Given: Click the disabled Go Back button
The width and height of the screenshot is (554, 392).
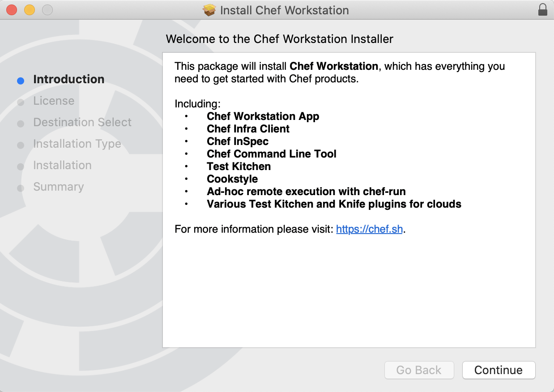Looking at the screenshot, I should tap(419, 370).
